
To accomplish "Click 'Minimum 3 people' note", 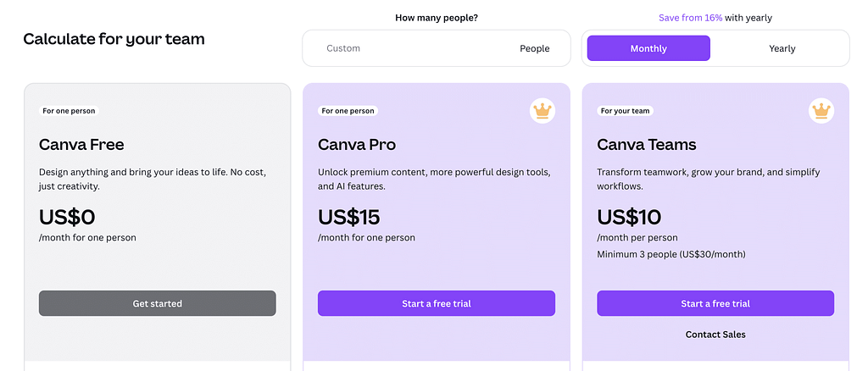I will (671, 254).
